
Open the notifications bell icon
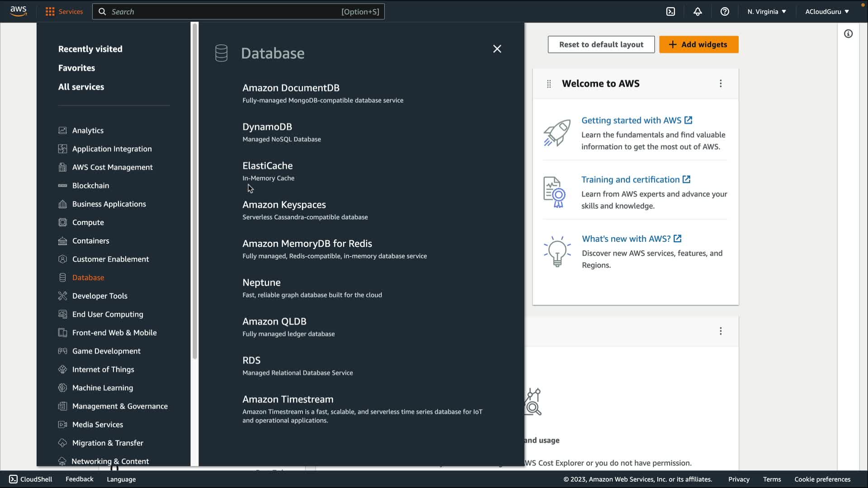click(698, 12)
